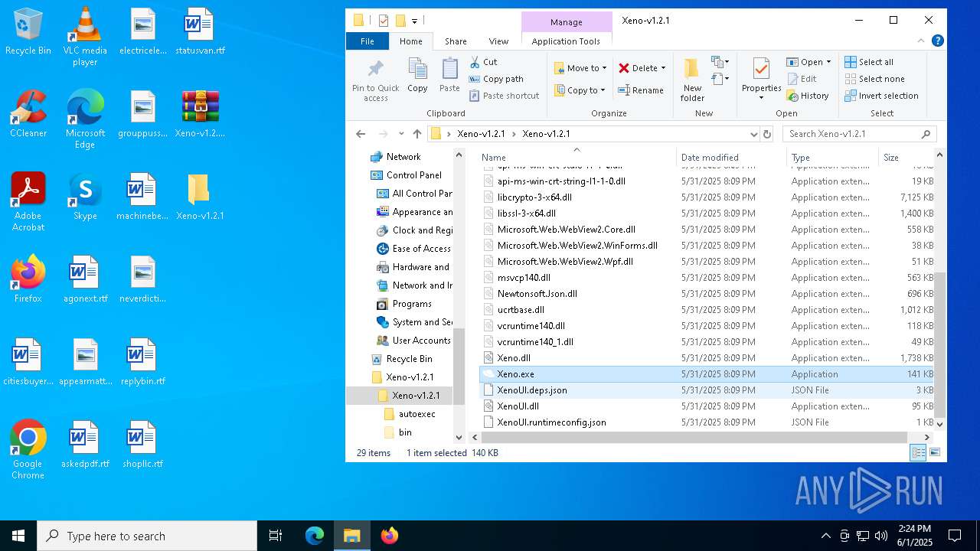This screenshot has width=980, height=551.
Task: Collapse the ribbon with the chevron
Action: (x=921, y=41)
